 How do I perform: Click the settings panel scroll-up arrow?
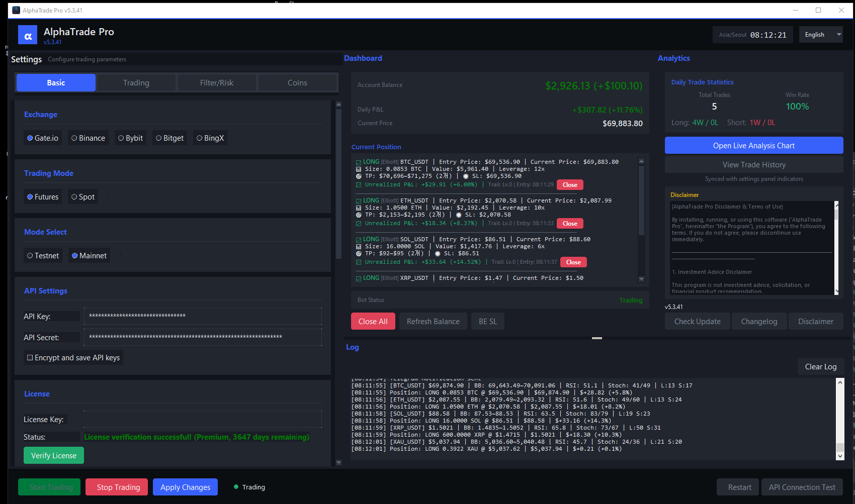click(338, 105)
